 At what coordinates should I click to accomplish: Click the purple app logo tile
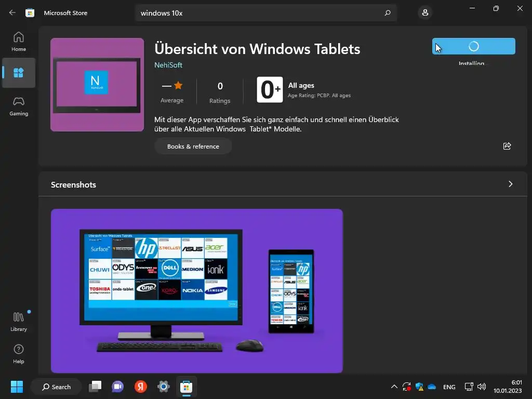tap(97, 85)
